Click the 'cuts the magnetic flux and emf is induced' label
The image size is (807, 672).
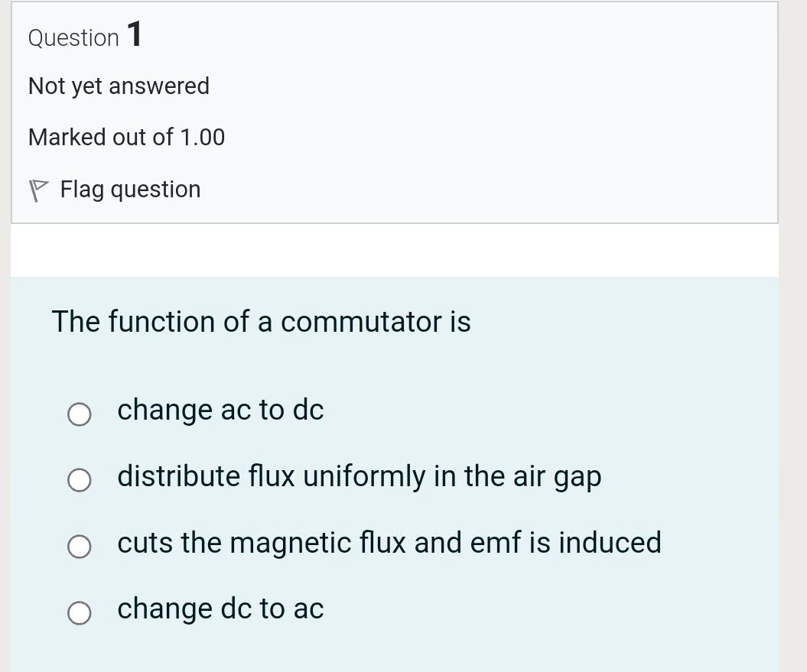tap(389, 543)
